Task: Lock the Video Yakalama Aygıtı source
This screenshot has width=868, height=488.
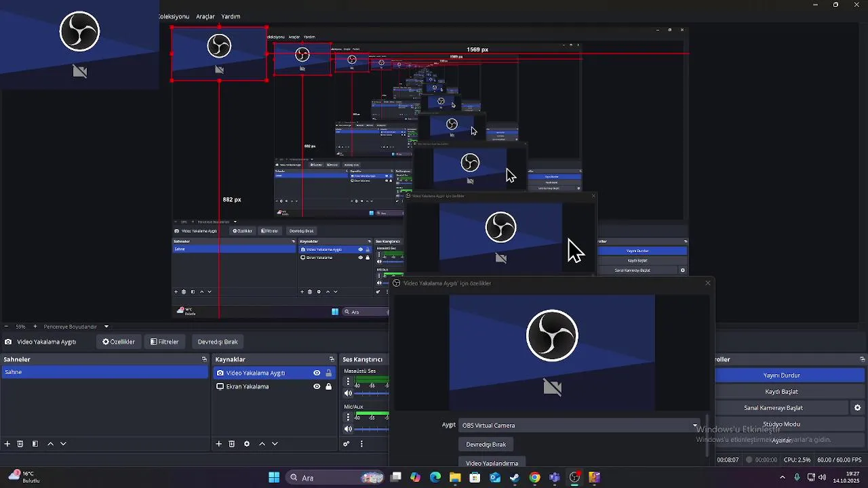Action: [329, 373]
